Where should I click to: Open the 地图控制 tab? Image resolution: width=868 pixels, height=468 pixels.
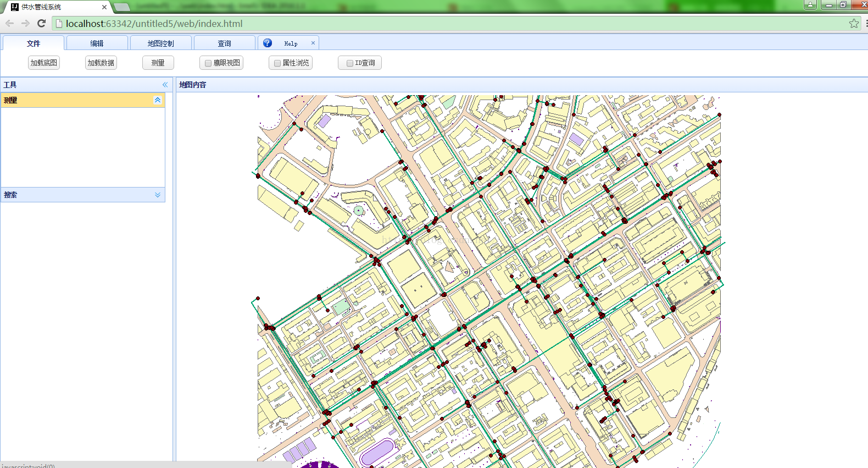click(160, 43)
